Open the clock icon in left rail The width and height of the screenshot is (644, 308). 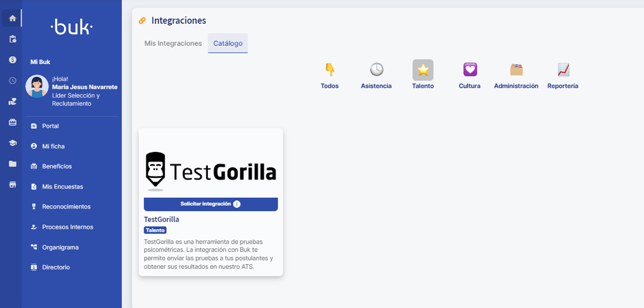12,81
